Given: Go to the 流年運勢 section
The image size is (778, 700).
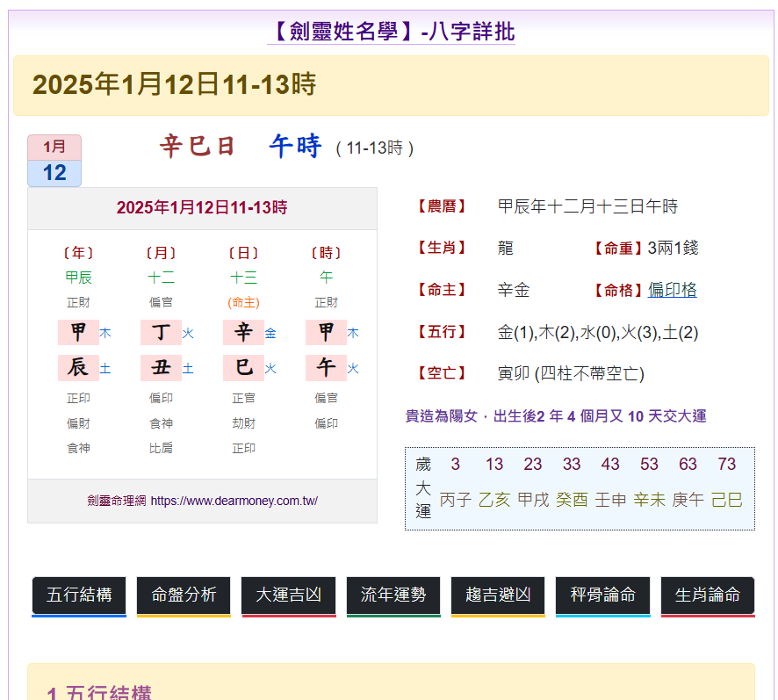Looking at the screenshot, I should [x=393, y=595].
